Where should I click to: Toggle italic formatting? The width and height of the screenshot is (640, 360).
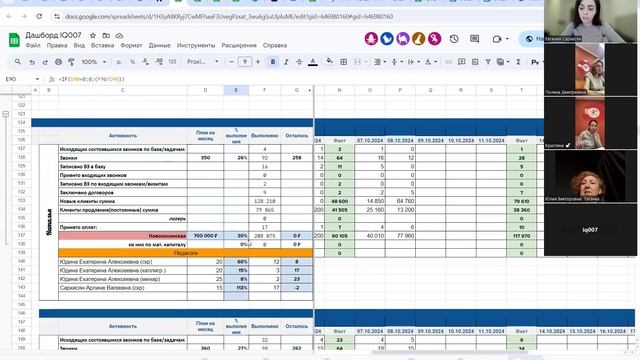pos(286,62)
